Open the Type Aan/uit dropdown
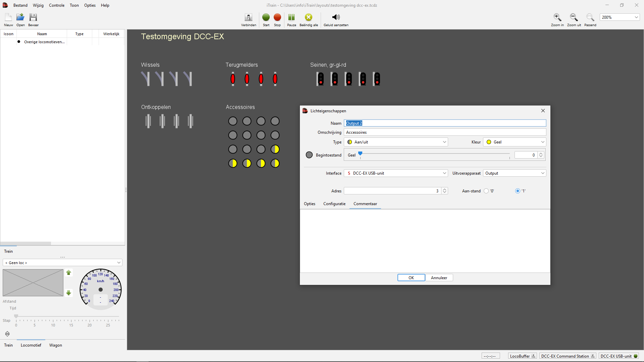The height and width of the screenshot is (362, 644). tap(396, 142)
